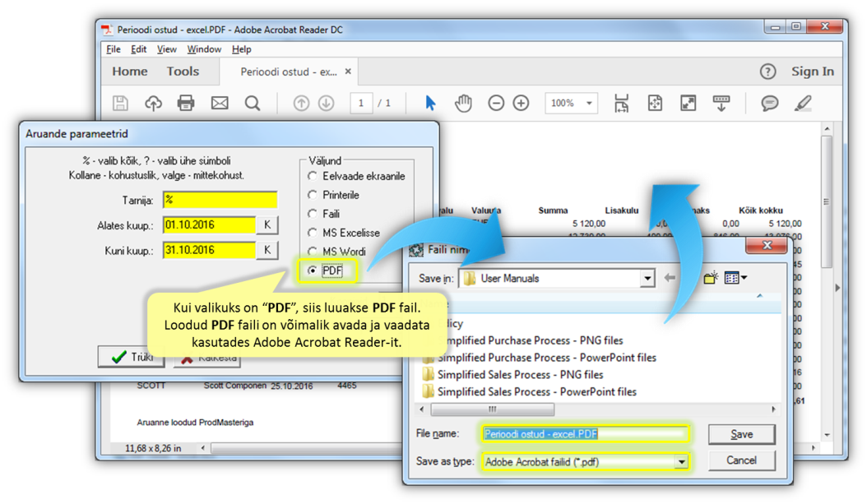The image size is (867, 504).
Task: Go to previous page arrow icon
Action: (301, 104)
